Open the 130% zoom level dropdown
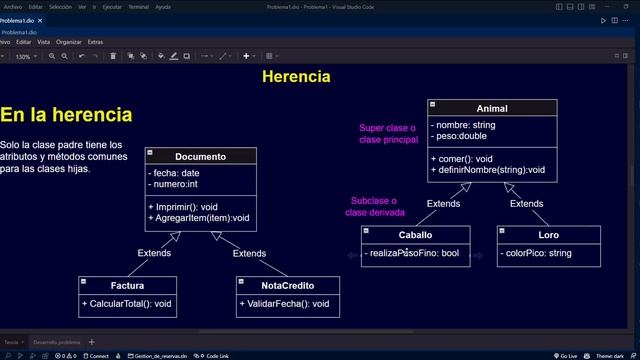Viewport: 640px width, 360px height. [26, 57]
